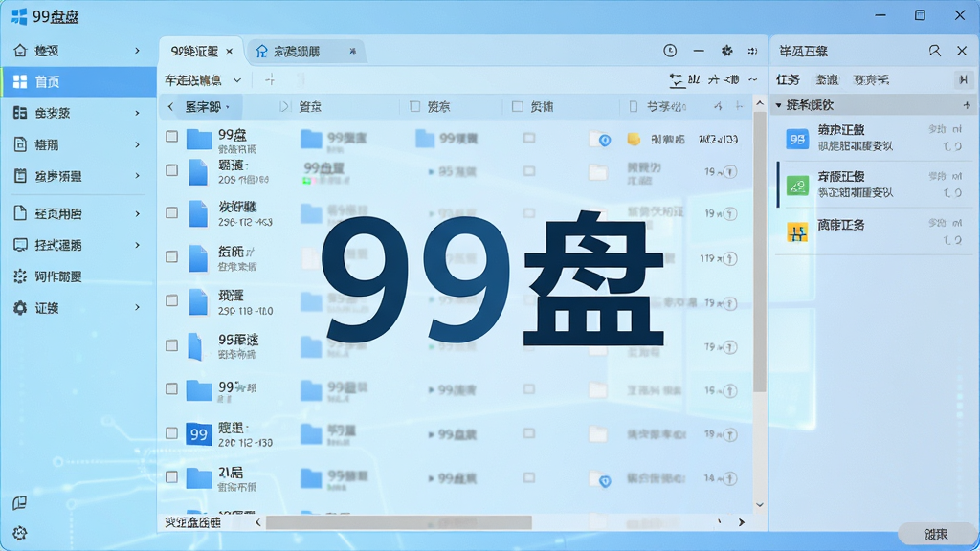Tick the checkbox in the third column header
Image resolution: width=980 pixels, height=551 pixels.
click(415, 107)
